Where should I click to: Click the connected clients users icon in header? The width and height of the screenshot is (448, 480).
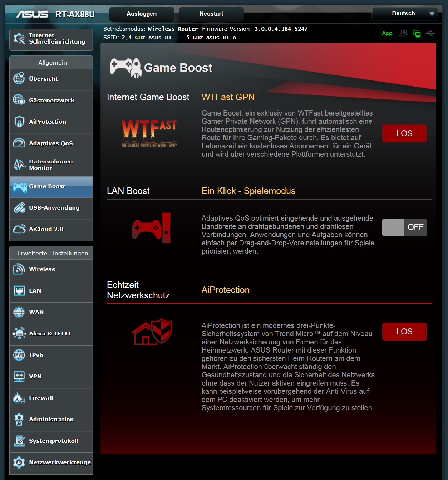pos(403,33)
